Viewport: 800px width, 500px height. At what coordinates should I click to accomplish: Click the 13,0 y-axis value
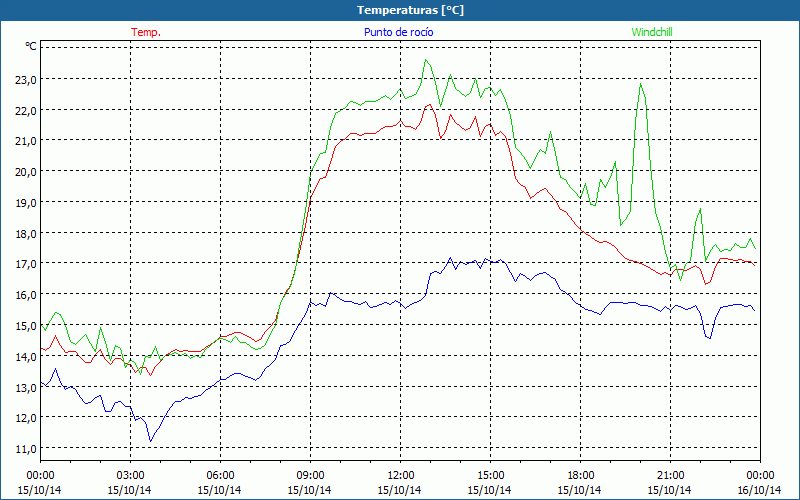[x=28, y=388]
